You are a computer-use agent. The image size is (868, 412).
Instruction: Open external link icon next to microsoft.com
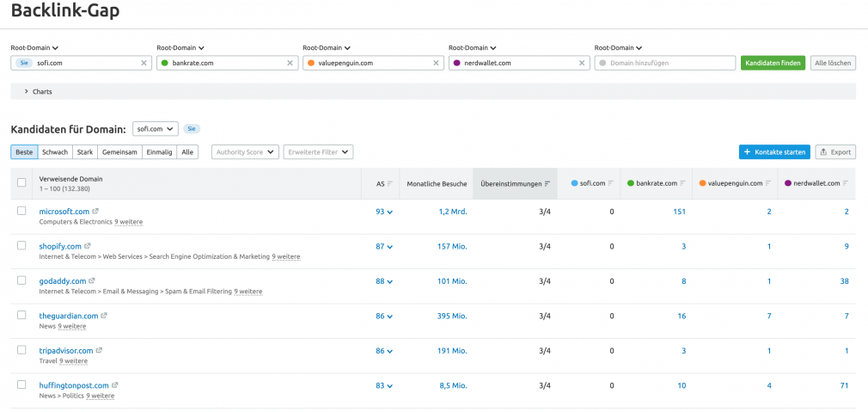(95, 211)
